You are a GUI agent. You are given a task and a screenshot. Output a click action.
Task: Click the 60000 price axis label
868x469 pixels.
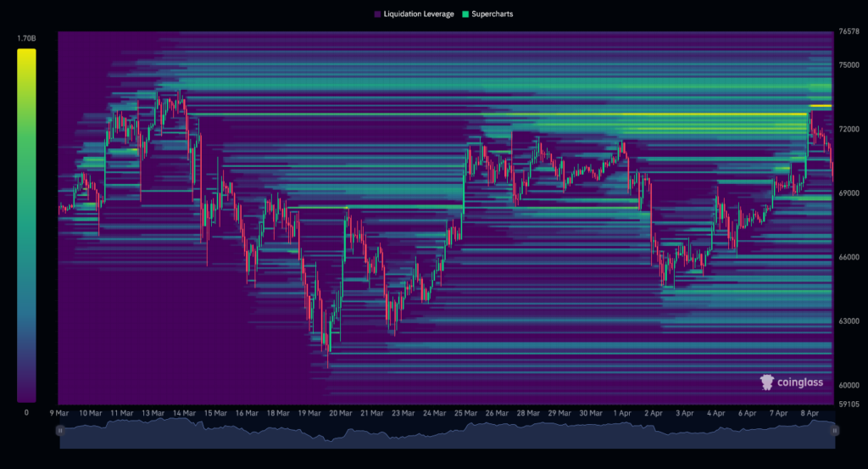click(x=849, y=385)
